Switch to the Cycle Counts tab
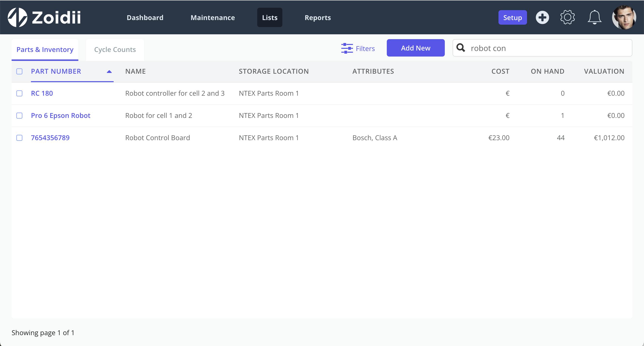The image size is (644, 346). pos(115,50)
